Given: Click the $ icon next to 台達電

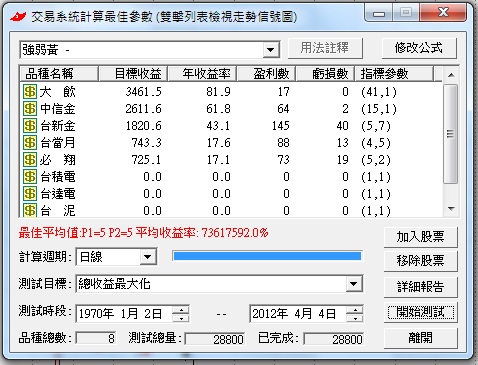Looking at the screenshot, I should click(x=30, y=193).
